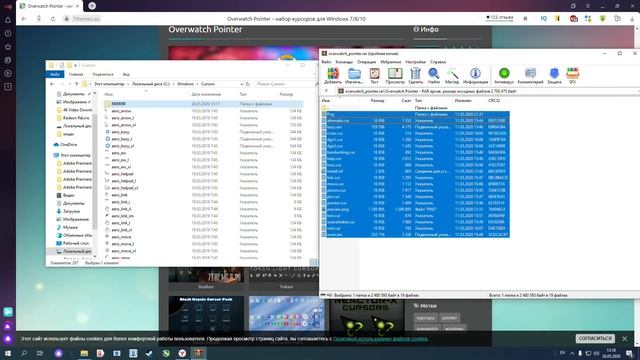Click the star bookmarks icon in browser sidebar
Image resolution: width=640 pixels, height=360 pixels.
8,47
